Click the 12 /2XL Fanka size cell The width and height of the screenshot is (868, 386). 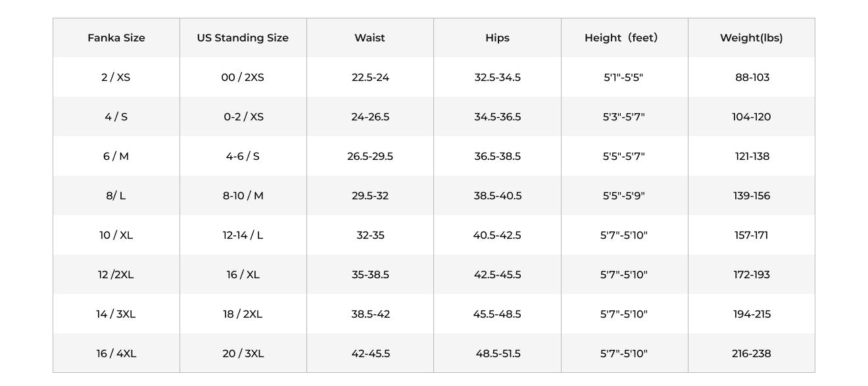coord(116,275)
